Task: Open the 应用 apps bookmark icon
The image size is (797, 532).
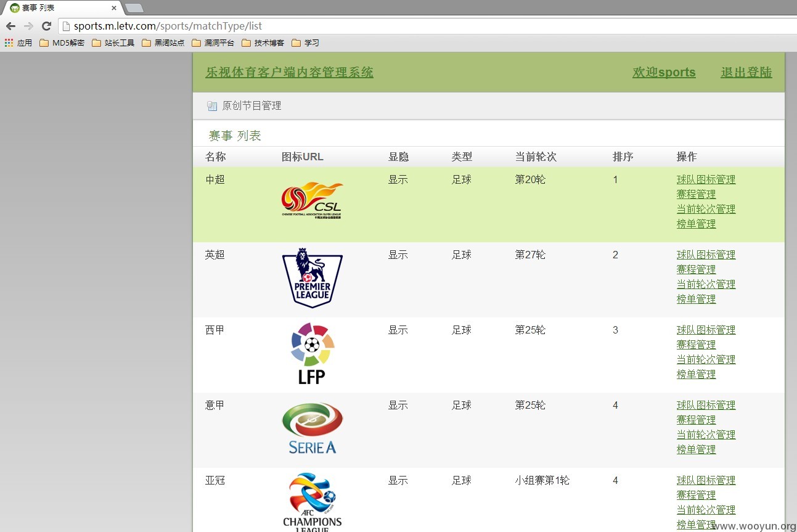Action: pyautogui.click(x=18, y=43)
